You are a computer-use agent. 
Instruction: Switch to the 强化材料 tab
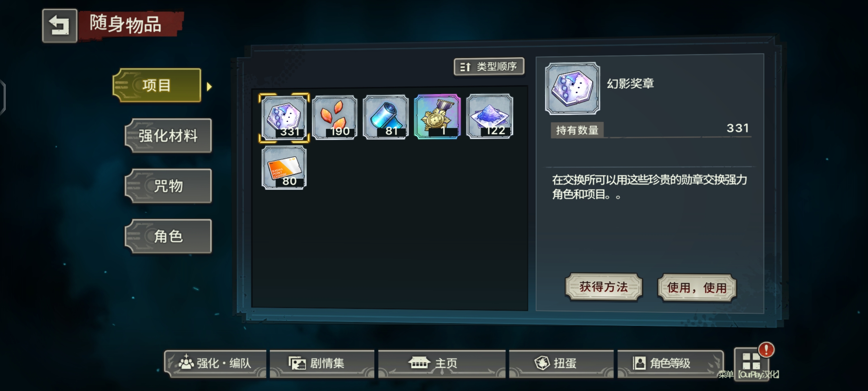pyautogui.click(x=168, y=136)
